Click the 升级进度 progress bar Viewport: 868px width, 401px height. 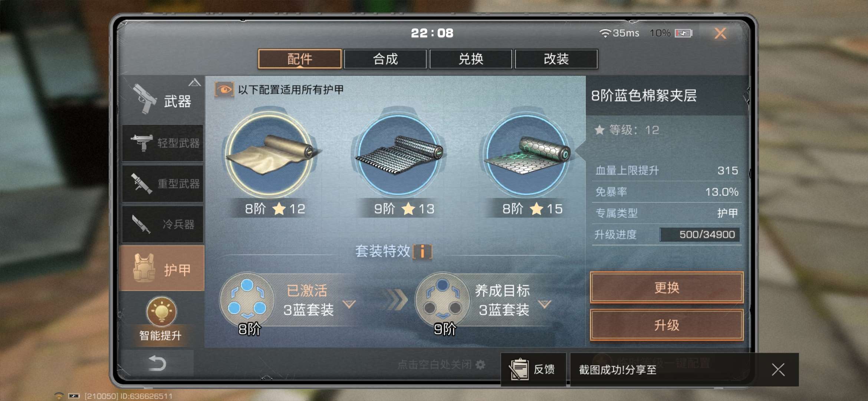click(700, 235)
